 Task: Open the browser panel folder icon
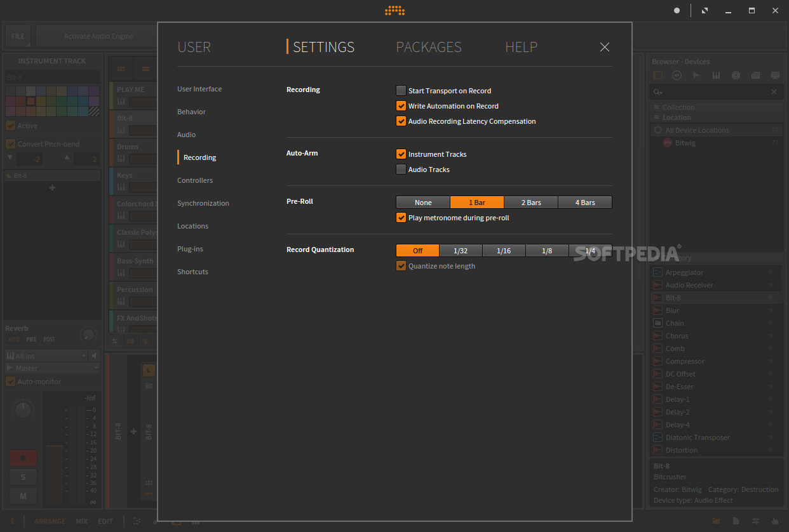point(716,521)
